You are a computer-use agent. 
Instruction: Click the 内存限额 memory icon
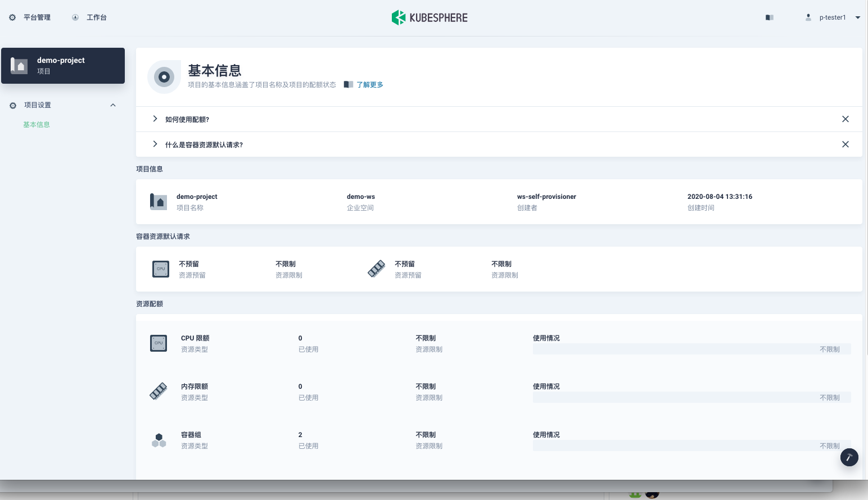pos(159,392)
